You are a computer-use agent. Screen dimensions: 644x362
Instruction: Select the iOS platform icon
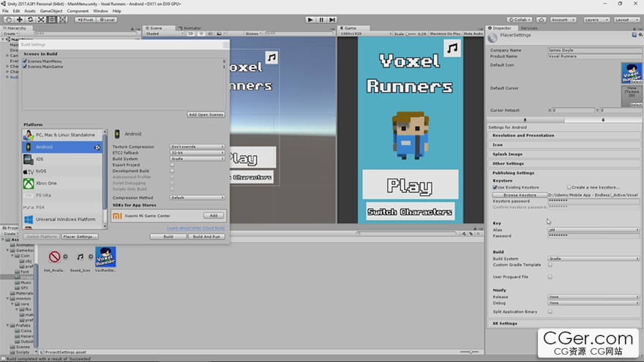tap(29, 159)
